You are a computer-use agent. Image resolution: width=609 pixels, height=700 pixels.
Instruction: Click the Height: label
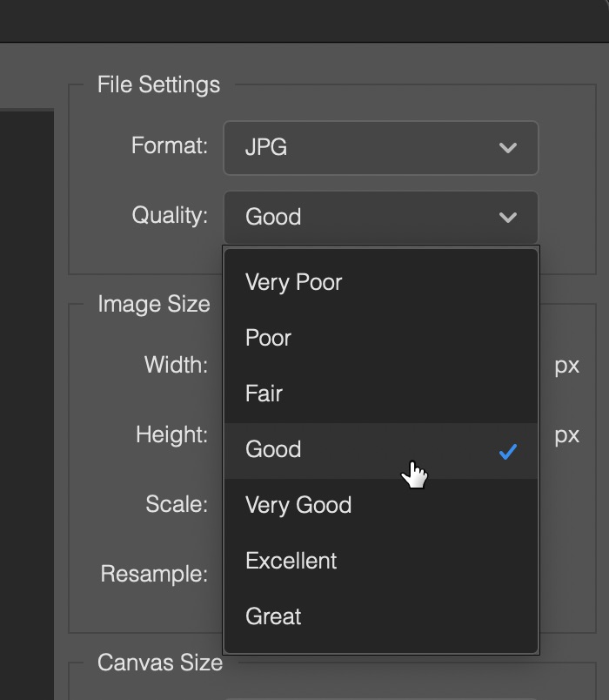[x=171, y=435]
